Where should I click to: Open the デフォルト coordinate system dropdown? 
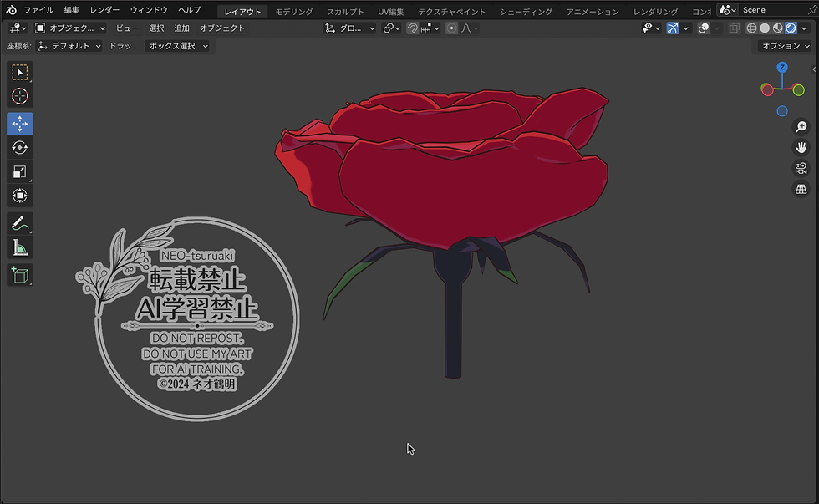point(69,46)
